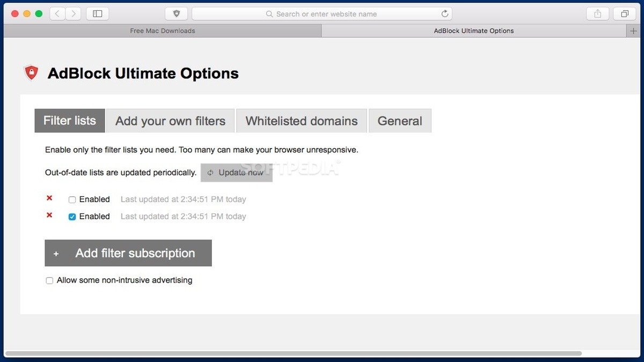Screen dimensions: 644x362
Task: Click the horizontal scrollbar at bottom
Action: [294, 353]
